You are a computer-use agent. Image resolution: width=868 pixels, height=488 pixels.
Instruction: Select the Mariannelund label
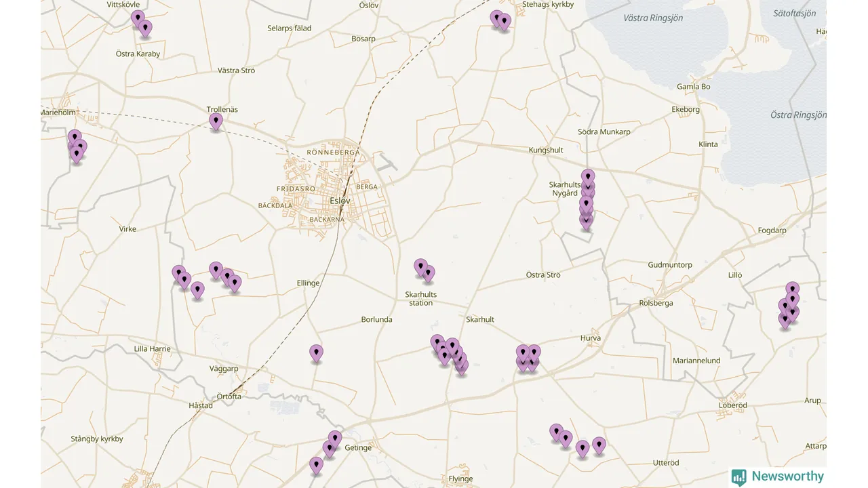[x=696, y=361]
